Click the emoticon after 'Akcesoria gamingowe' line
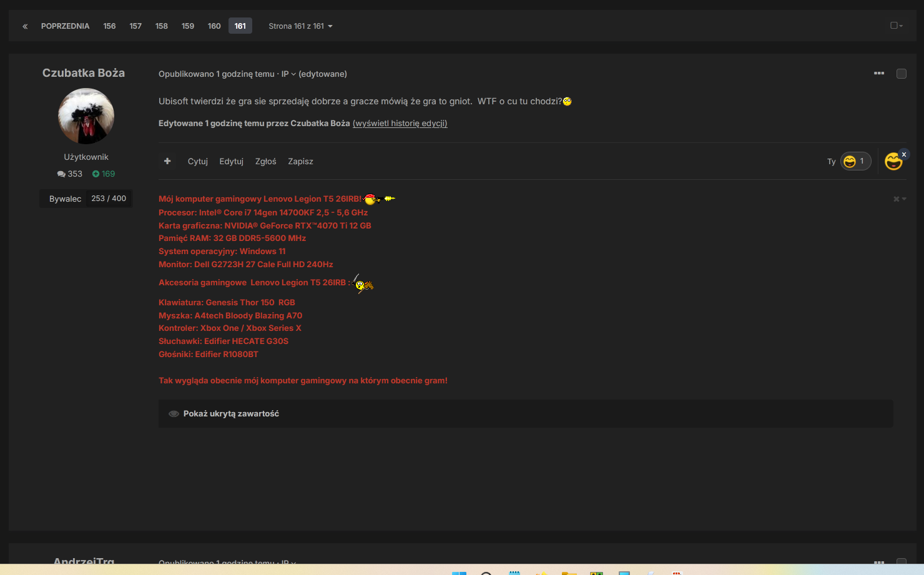 click(363, 284)
